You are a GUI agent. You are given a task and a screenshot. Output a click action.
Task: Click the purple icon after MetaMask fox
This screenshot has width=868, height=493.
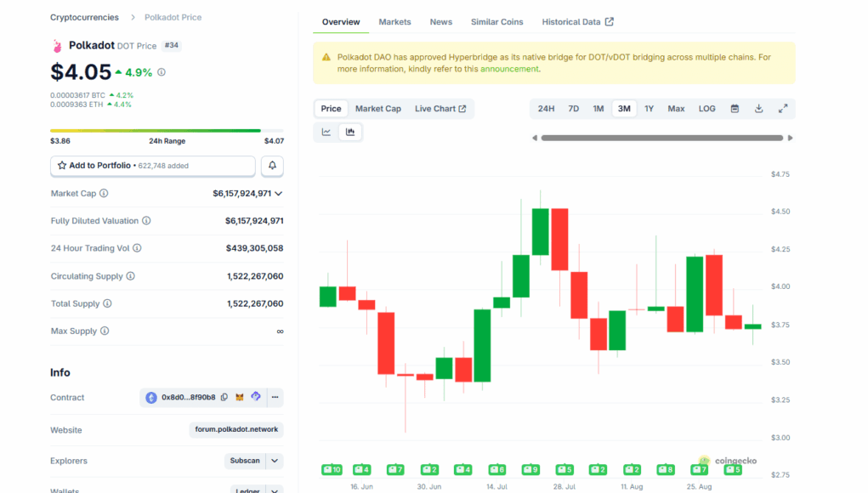(x=256, y=397)
